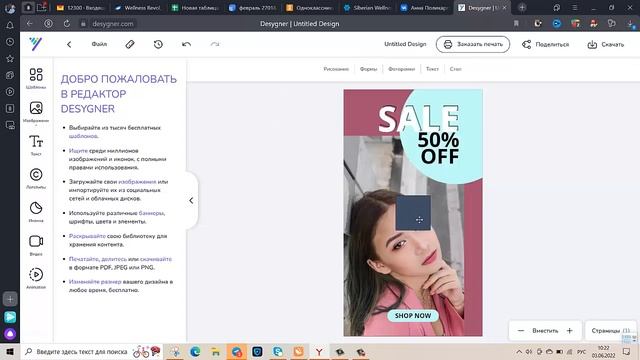This screenshot has height=360, width=640.
Task: Open Microsoft Edge from the taskbar
Action: (195, 351)
